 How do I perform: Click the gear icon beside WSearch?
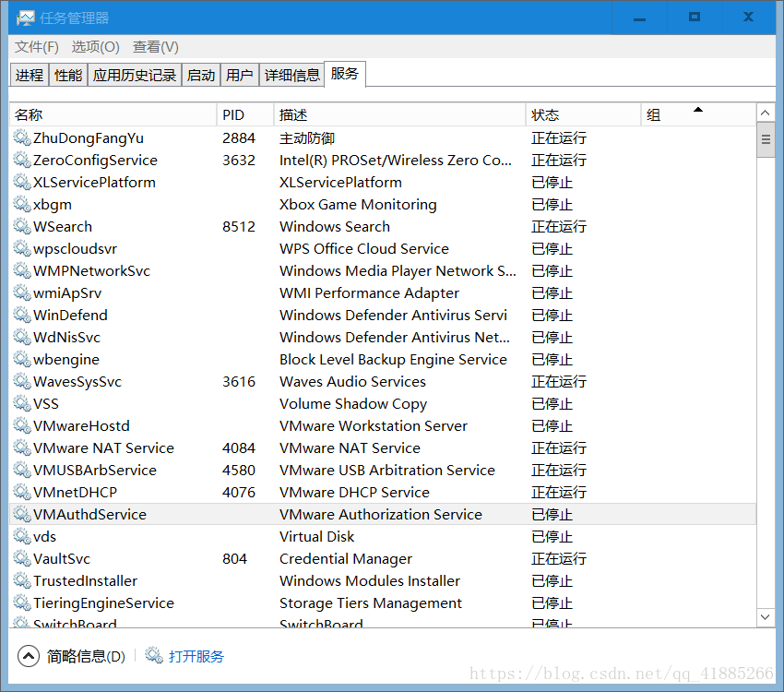click(x=22, y=226)
